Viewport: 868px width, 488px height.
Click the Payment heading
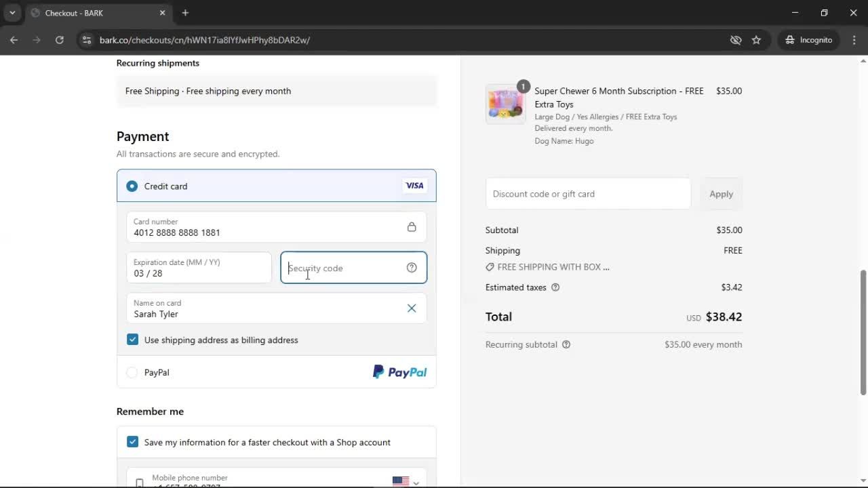142,136
